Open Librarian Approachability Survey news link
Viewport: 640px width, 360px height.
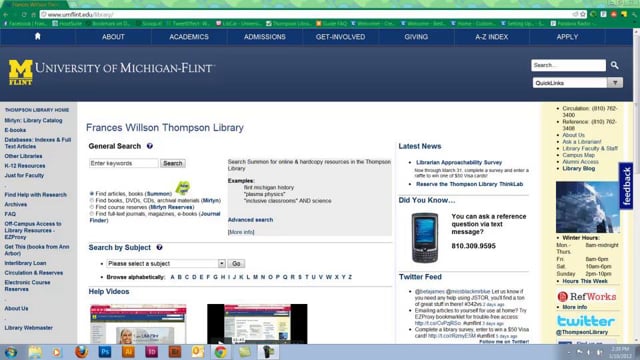[x=459, y=162]
